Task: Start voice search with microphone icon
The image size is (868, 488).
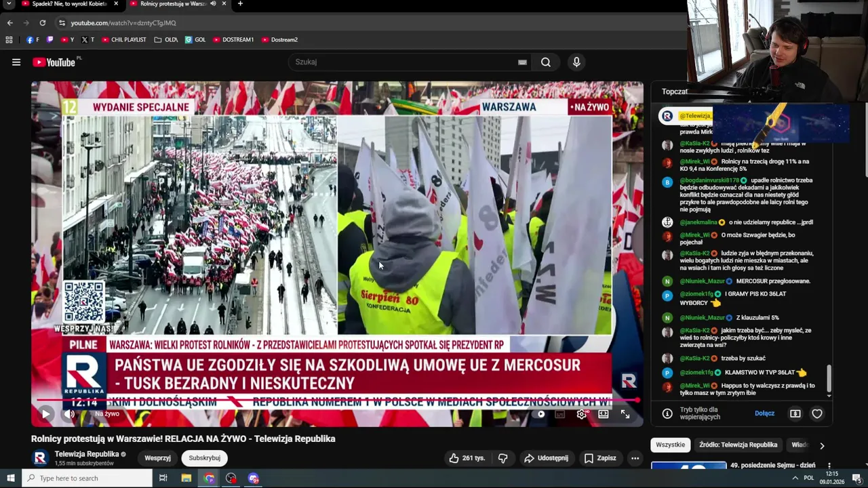Action: (576, 62)
